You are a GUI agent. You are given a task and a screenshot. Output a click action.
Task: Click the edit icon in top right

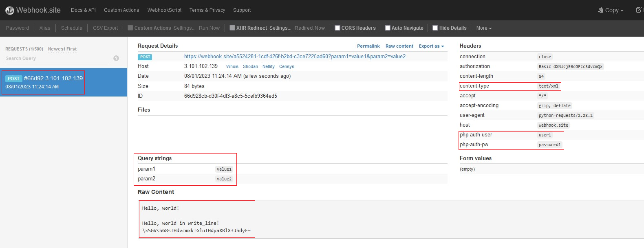(639, 10)
